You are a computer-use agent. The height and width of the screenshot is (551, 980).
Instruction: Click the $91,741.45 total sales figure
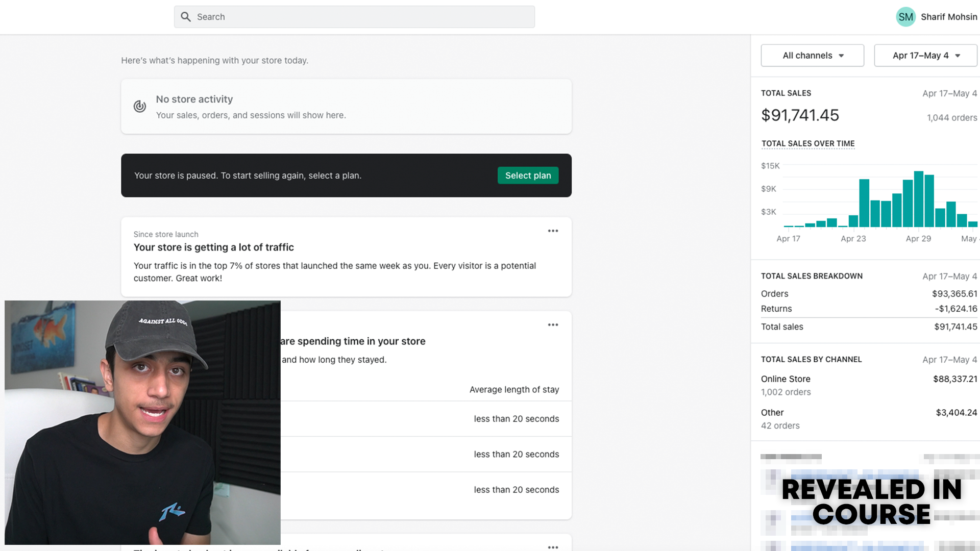800,115
